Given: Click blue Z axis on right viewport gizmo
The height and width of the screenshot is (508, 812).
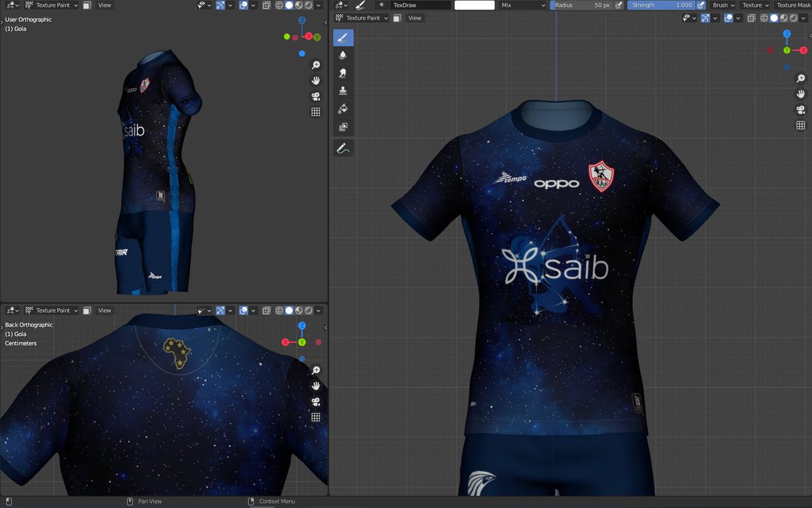Looking at the screenshot, I should 787,33.
